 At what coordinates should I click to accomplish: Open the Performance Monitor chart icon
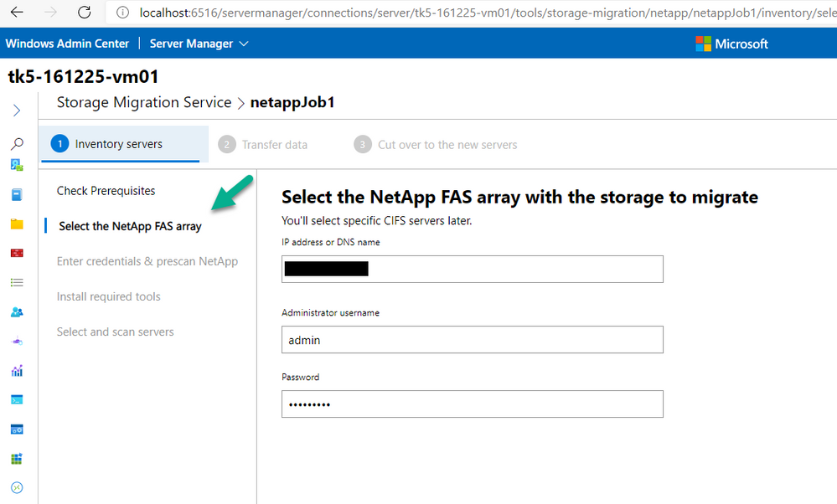pos(17,370)
